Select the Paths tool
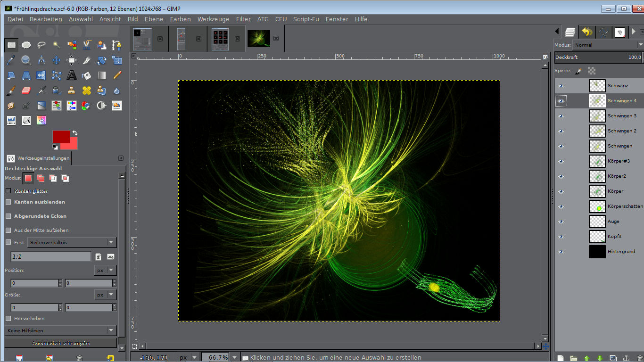Screen dimensions: 644x362 117,45
